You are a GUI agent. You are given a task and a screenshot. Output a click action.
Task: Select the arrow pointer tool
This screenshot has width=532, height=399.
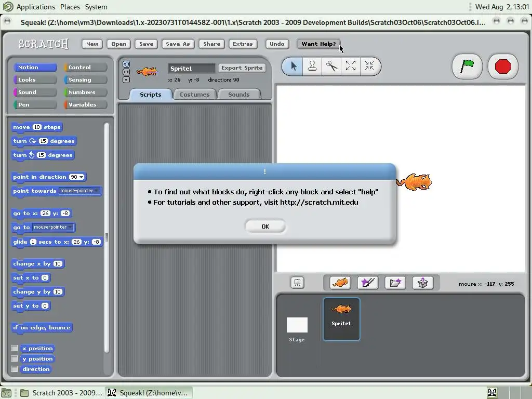pyautogui.click(x=294, y=66)
